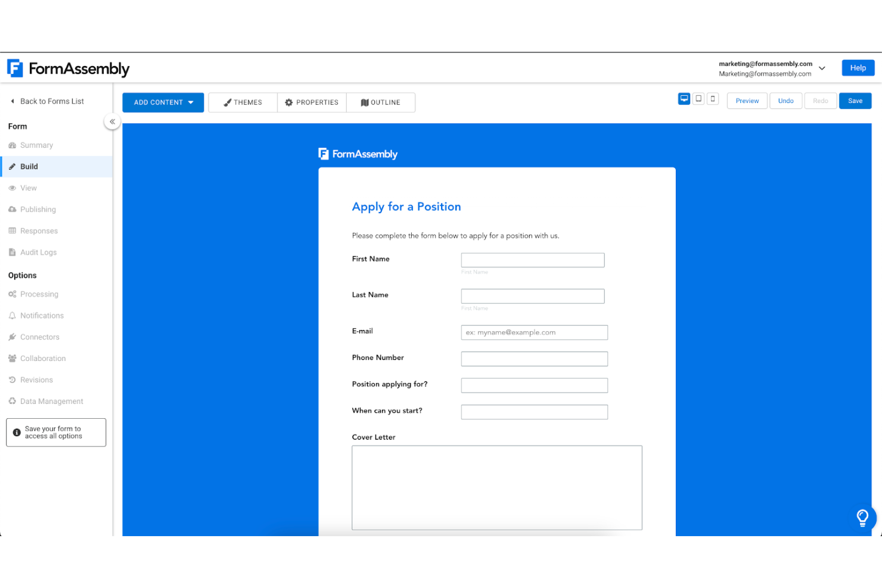Click the Responses table icon

[x=12, y=231]
